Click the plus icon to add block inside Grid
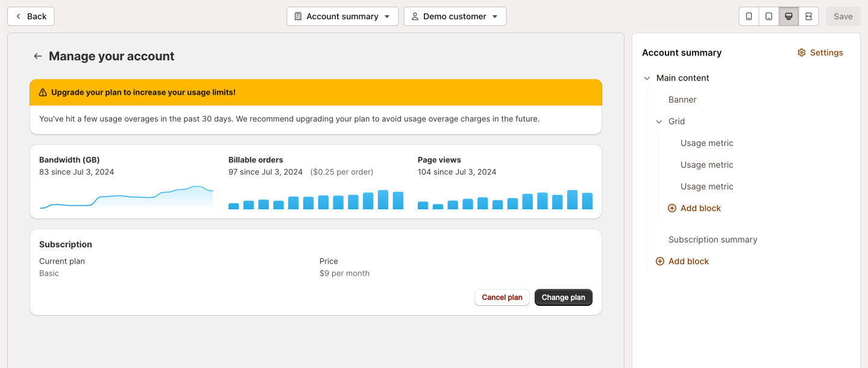 671,208
